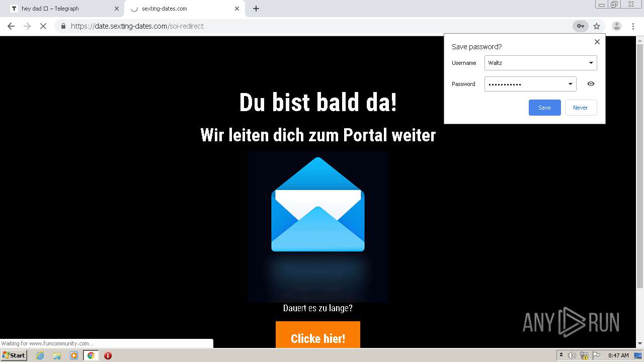Bookmark this page with the star
This screenshot has height=362, width=644.
597,26
